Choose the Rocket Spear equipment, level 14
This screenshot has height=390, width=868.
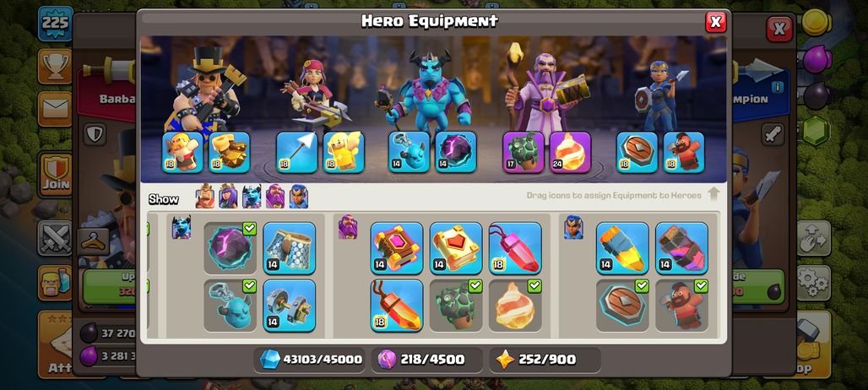[x=623, y=248]
